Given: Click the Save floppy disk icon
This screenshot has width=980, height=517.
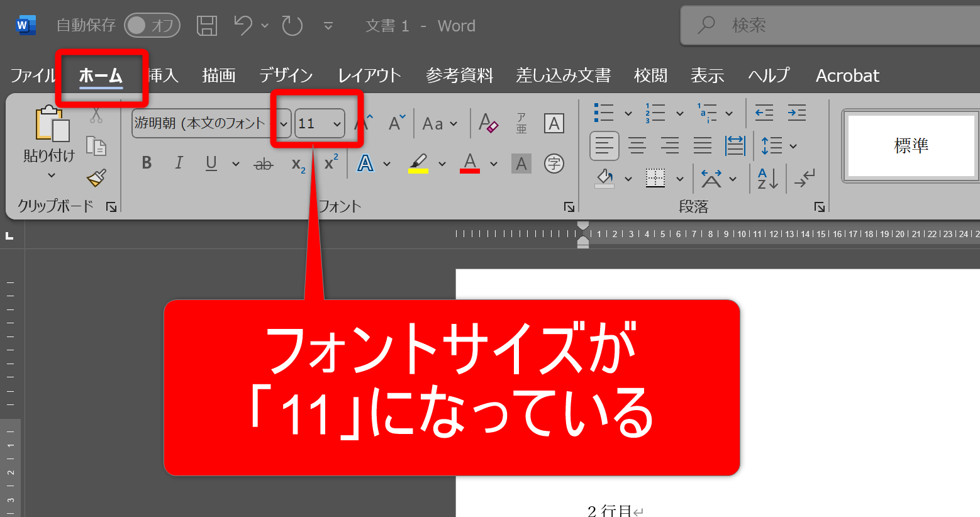Looking at the screenshot, I should (x=207, y=26).
